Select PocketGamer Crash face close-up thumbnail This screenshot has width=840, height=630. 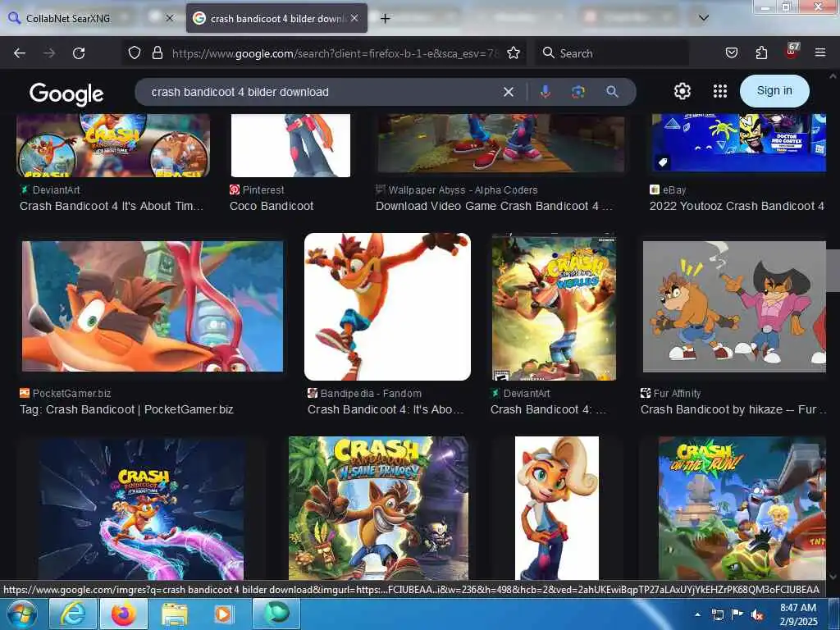(152, 306)
